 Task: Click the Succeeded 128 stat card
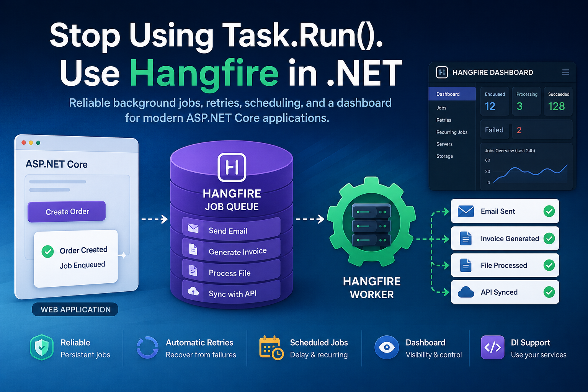[x=558, y=101]
